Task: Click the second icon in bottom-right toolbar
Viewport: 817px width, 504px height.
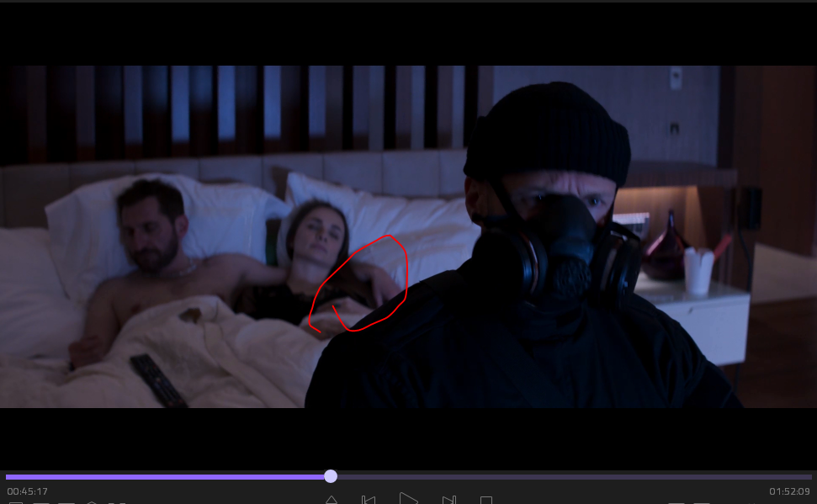Action: pyautogui.click(x=702, y=502)
